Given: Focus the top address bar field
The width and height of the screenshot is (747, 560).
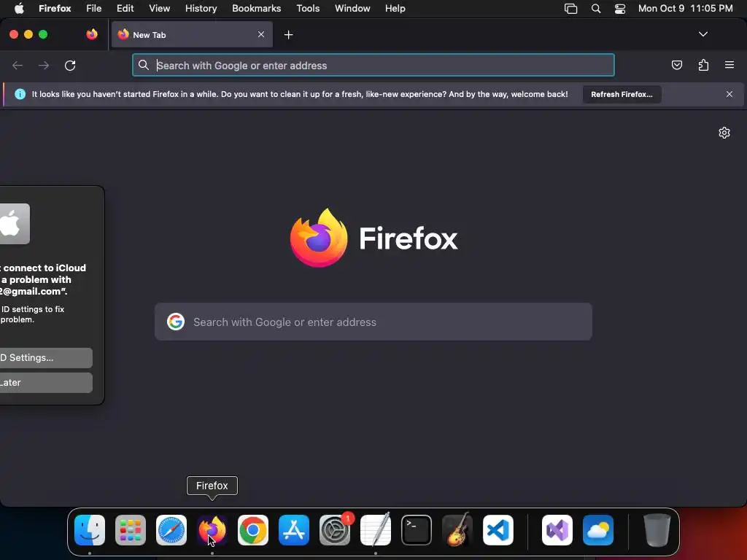Looking at the screenshot, I should 373,65.
